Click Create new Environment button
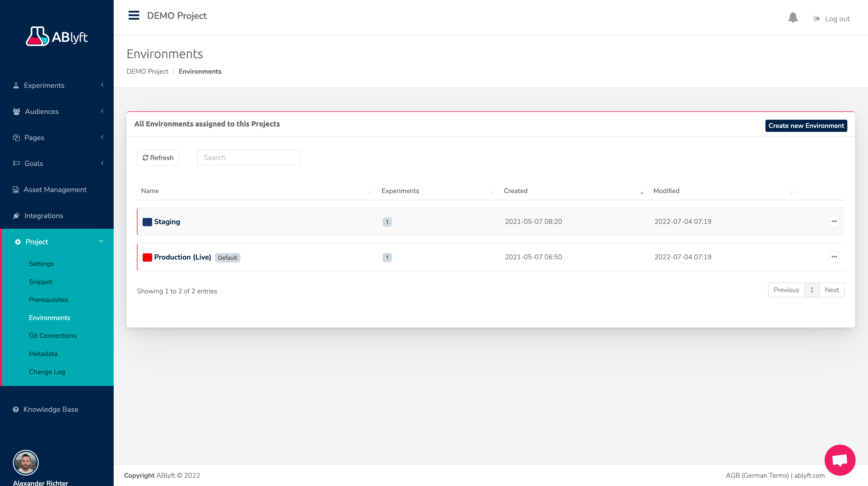This screenshot has height=486, width=868. coord(806,126)
